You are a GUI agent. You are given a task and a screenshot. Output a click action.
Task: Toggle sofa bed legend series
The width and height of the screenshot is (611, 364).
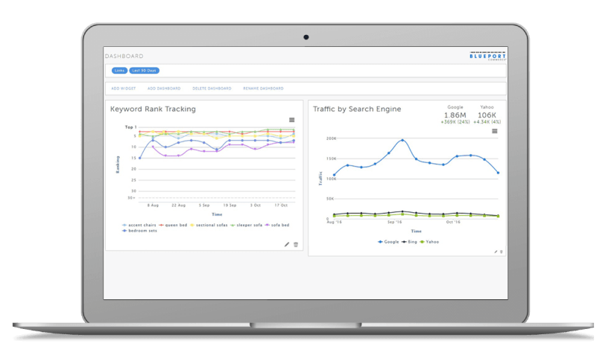coord(277,225)
